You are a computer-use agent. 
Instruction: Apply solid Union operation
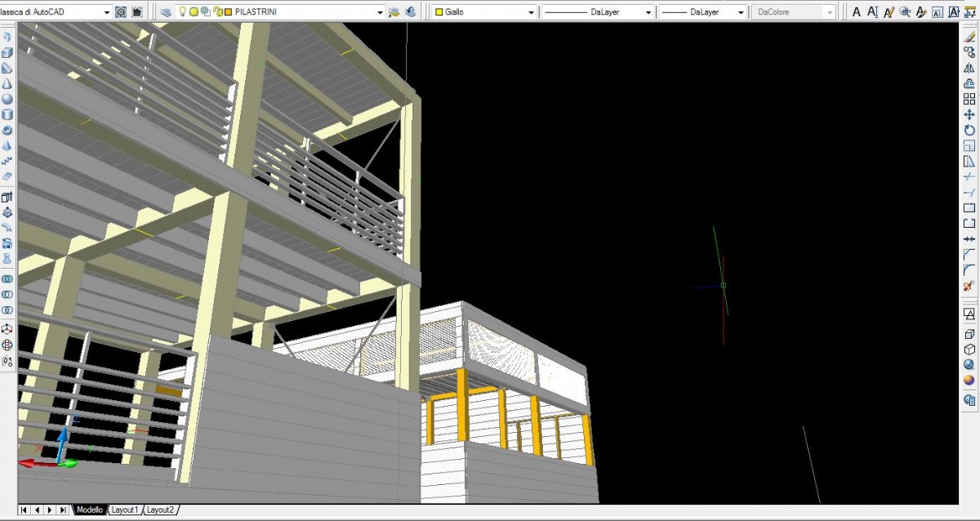click(7, 278)
